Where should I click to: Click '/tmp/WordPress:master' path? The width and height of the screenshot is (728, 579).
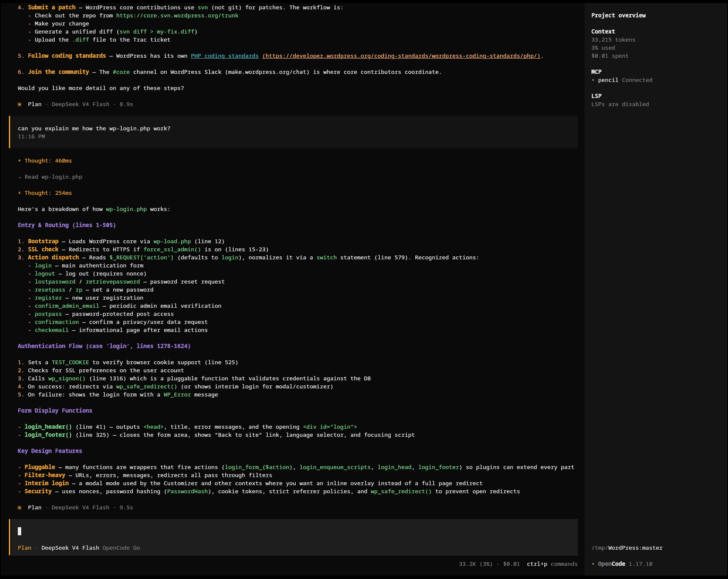tap(627, 548)
